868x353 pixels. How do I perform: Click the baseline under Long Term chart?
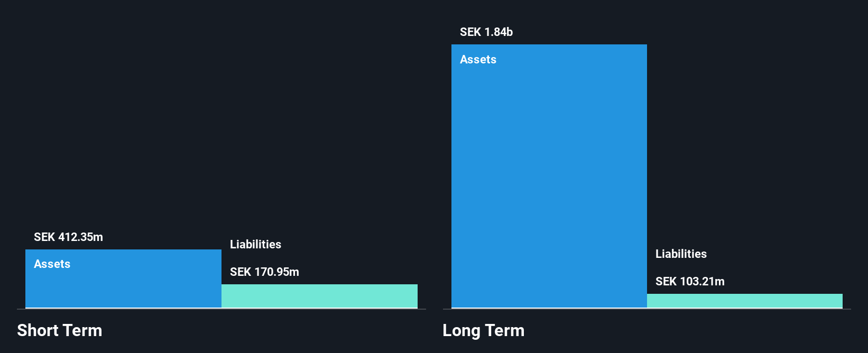[x=647, y=309]
